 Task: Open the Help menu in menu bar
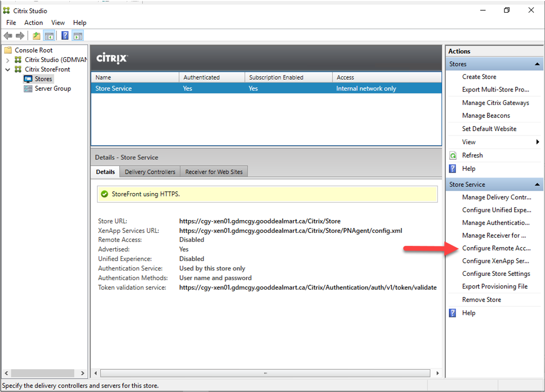(x=79, y=23)
